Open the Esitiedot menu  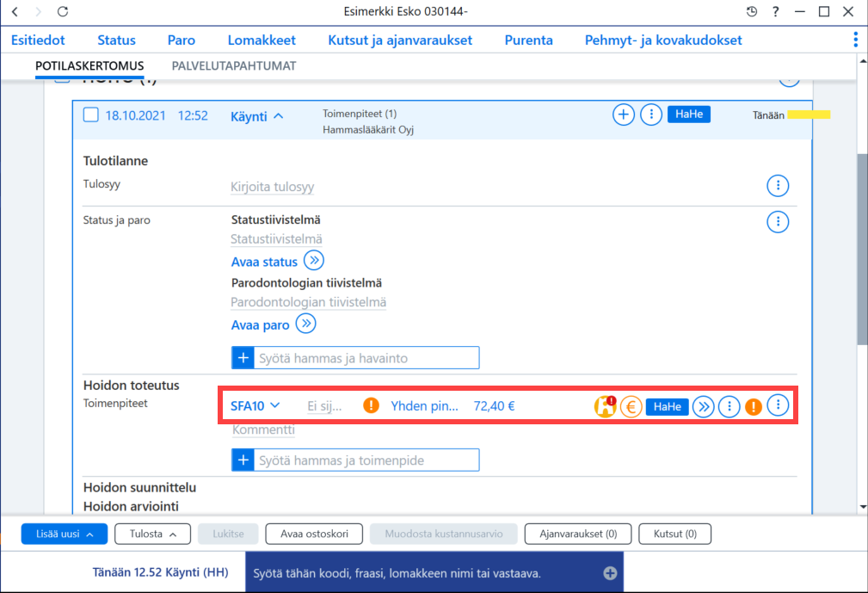38,40
